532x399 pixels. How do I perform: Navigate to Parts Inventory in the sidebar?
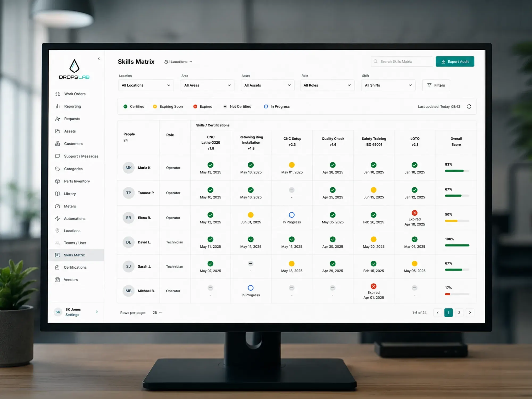coord(76,181)
